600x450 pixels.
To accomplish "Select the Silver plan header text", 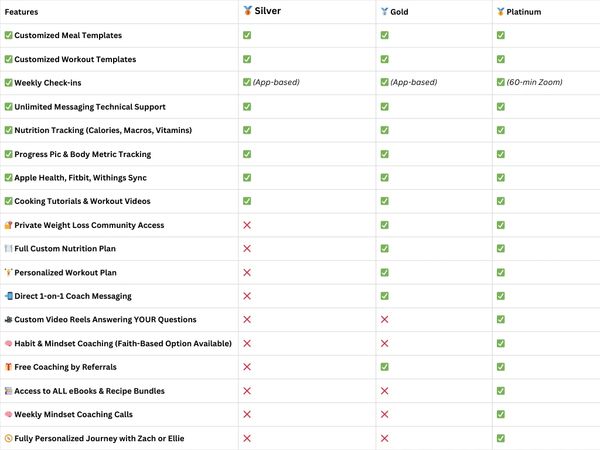I will (268, 11).
